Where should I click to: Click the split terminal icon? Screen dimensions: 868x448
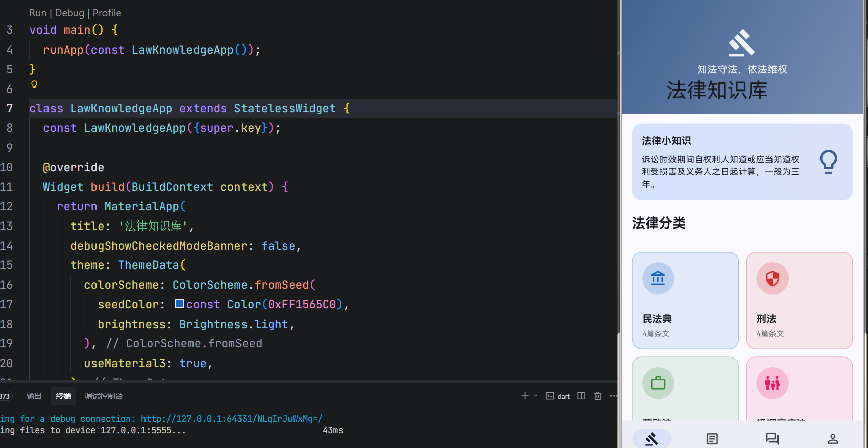coord(581,396)
